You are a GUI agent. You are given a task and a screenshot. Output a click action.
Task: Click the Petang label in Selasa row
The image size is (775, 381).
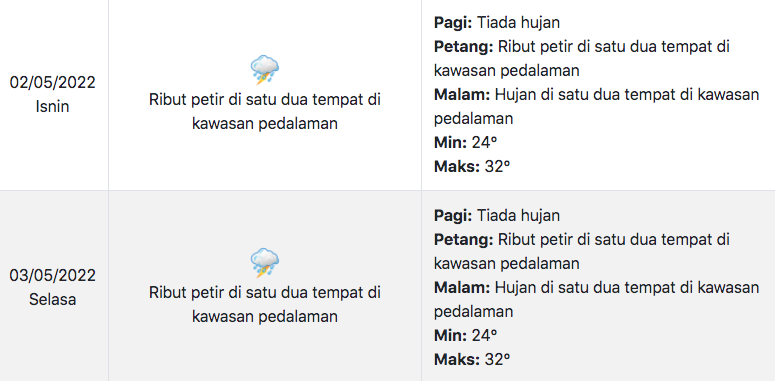click(464, 240)
